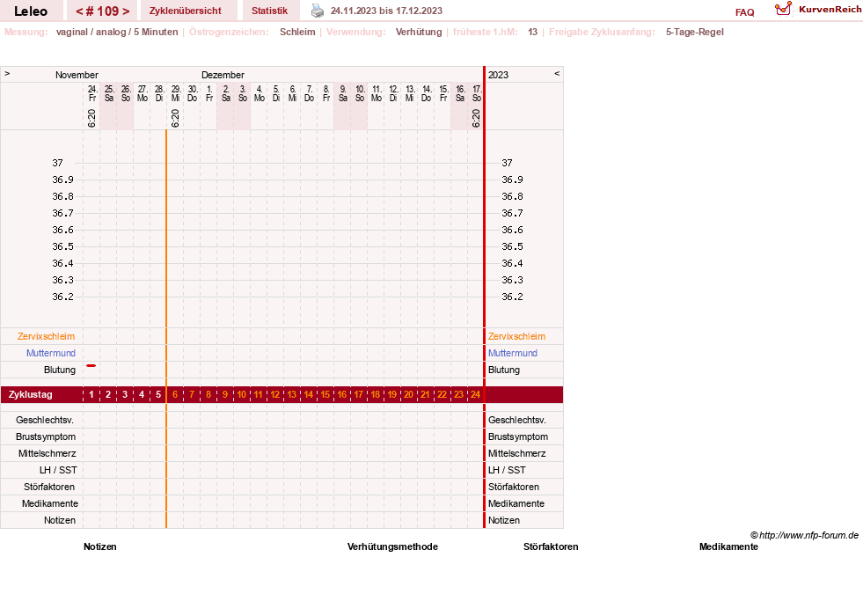Click date 17. So column header
The width and height of the screenshot is (863, 616).
pos(477,93)
